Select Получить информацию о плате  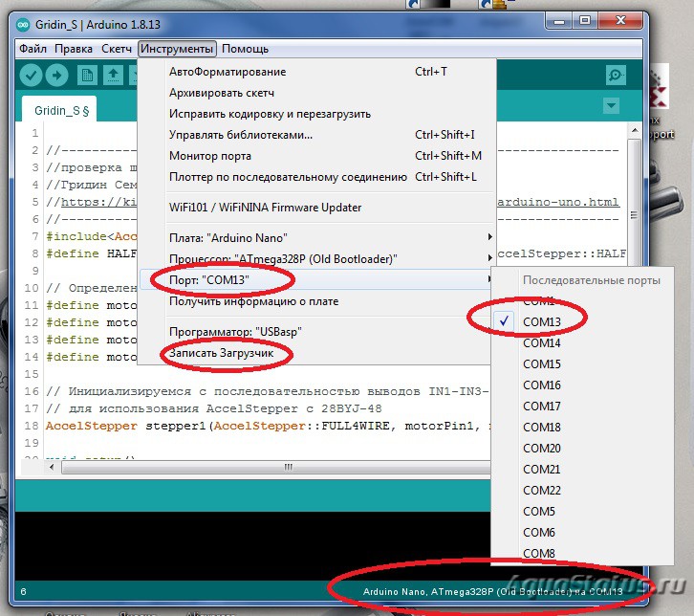click(x=315, y=301)
